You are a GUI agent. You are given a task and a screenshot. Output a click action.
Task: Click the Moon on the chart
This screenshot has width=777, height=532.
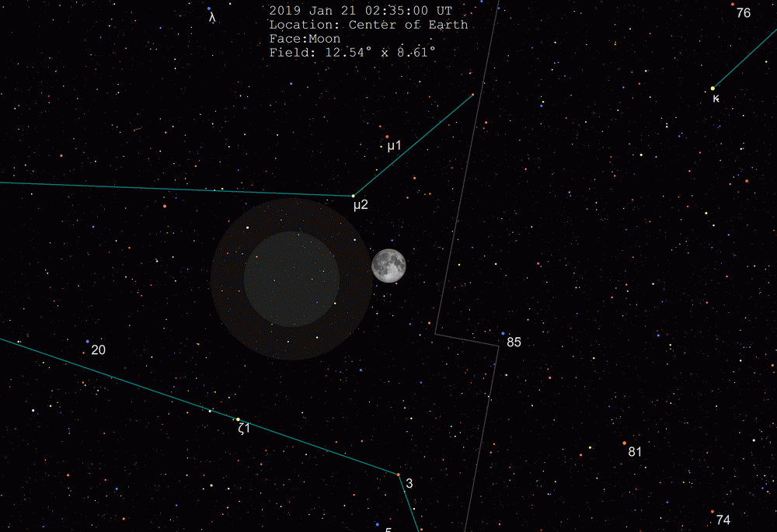(388, 266)
